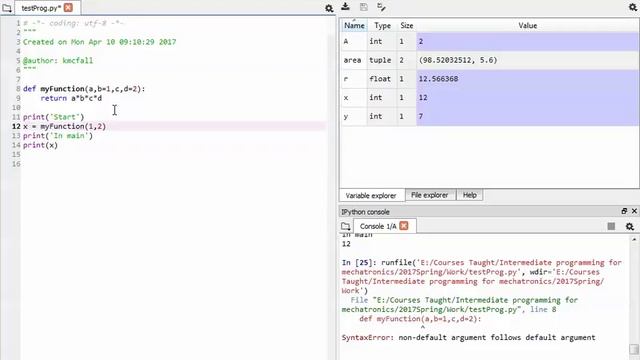The width and height of the screenshot is (640, 360).
Task: Switch to the File explorer tab
Action: 429,195
